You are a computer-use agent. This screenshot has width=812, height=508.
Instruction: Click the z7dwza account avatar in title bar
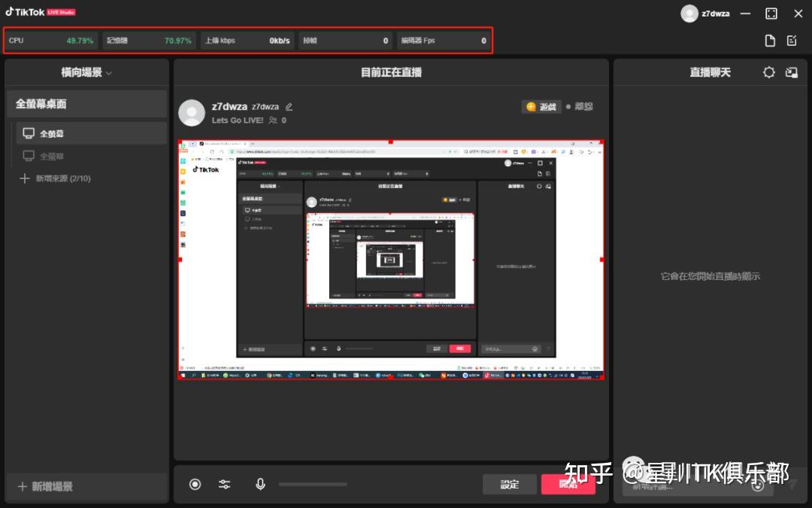point(689,14)
